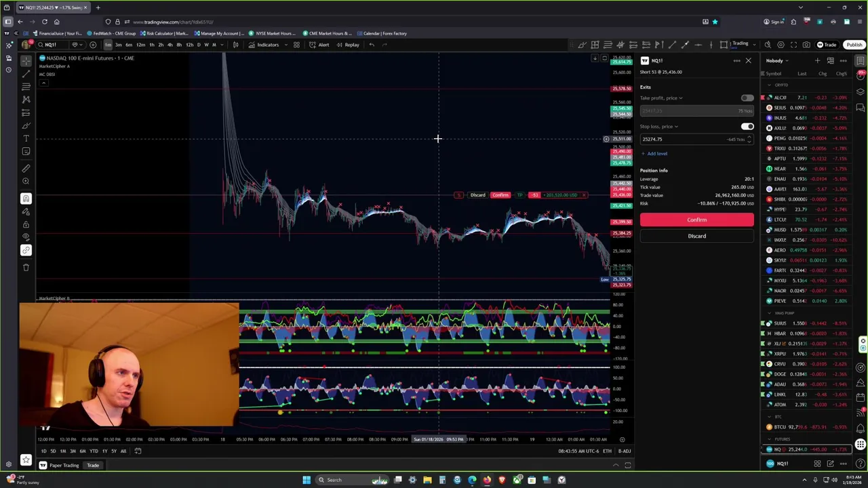The image size is (868, 488).
Task: Open chart settings gear in top toolbar
Action: coord(781,45)
